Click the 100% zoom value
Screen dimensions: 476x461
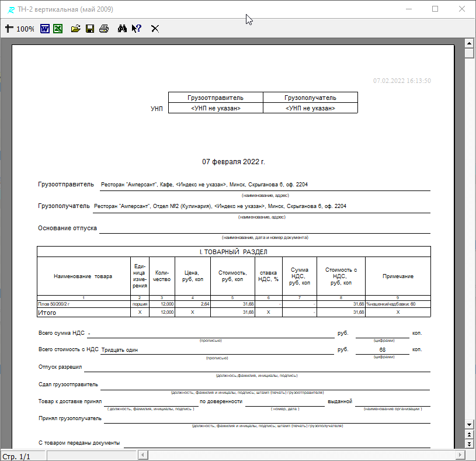(x=25, y=29)
